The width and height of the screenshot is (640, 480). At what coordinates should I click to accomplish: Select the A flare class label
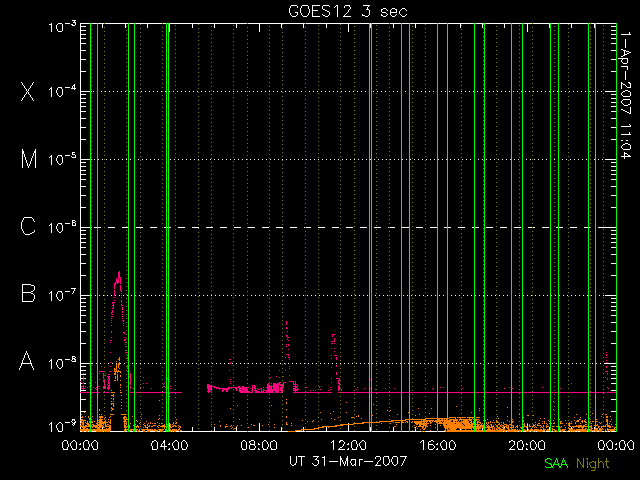(x=27, y=361)
